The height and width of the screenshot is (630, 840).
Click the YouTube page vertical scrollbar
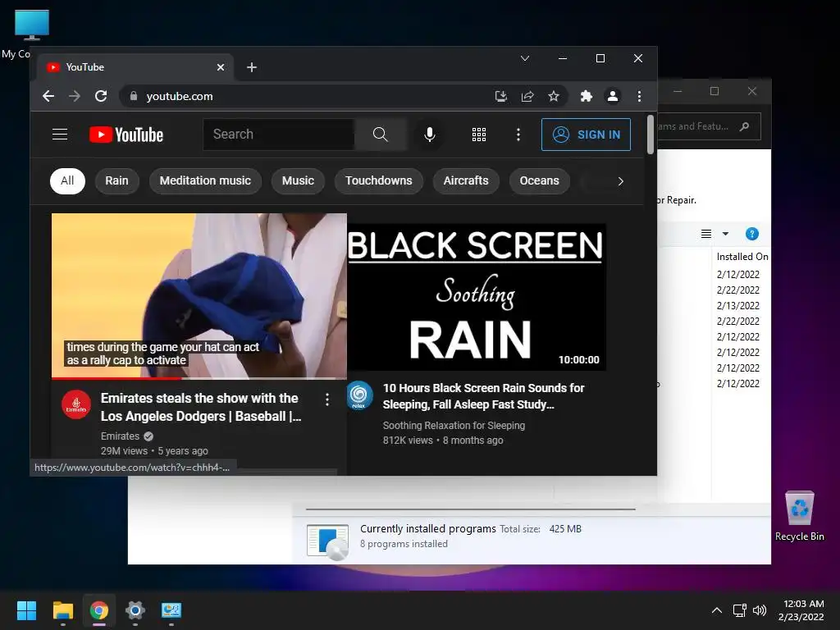651,135
